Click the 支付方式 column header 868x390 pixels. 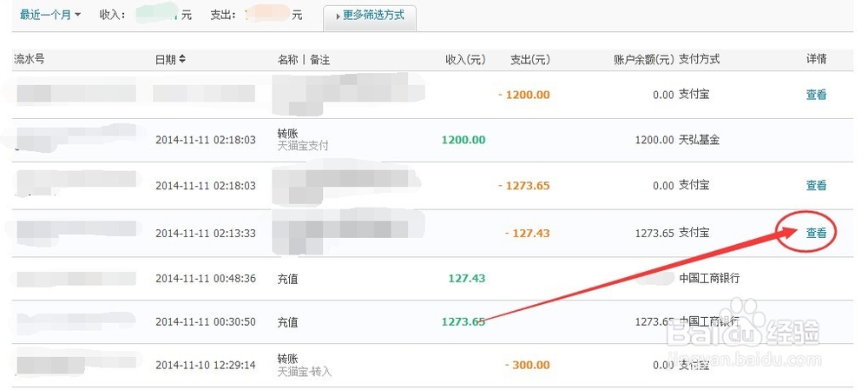[x=699, y=59]
